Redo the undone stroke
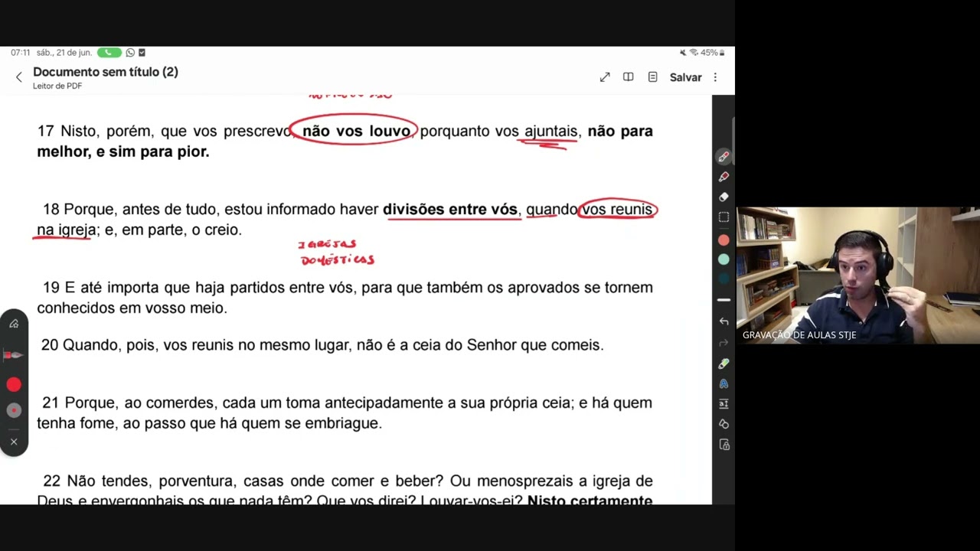This screenshot has width=980, height=551. (x=724, y=342)
